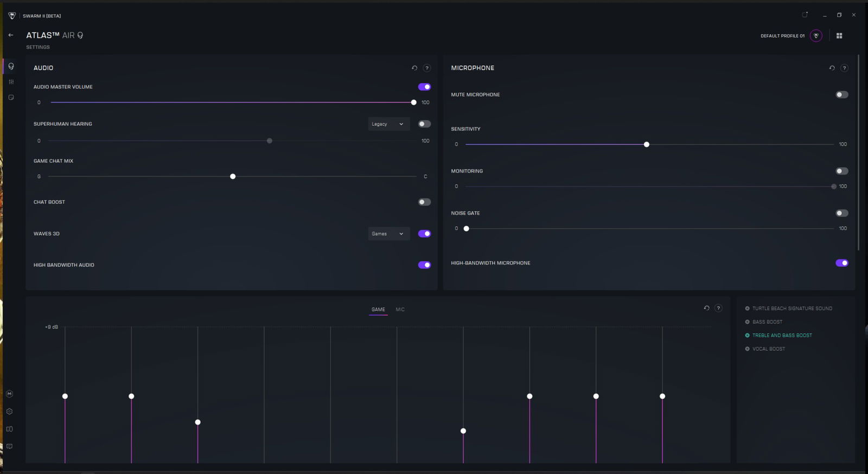Choose the Bass Boost preset
This screenshot has width=868, height=474.
click(x=767, y=322)
